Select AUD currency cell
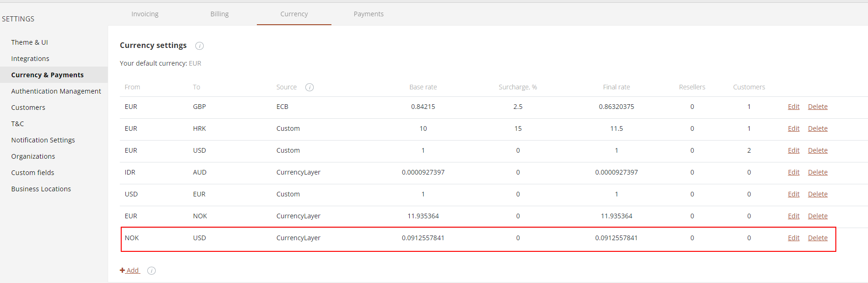 click(x=200, y=172)
